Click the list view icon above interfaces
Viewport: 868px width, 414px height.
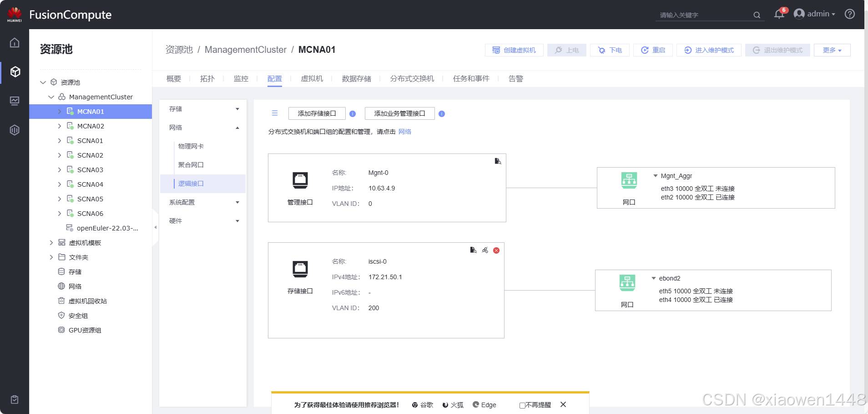point(275,113)
